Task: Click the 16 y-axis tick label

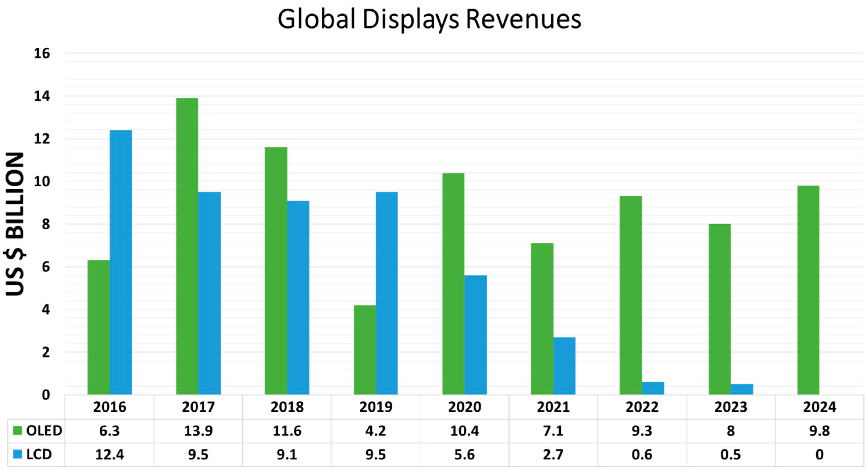Action: pos(42,53)
